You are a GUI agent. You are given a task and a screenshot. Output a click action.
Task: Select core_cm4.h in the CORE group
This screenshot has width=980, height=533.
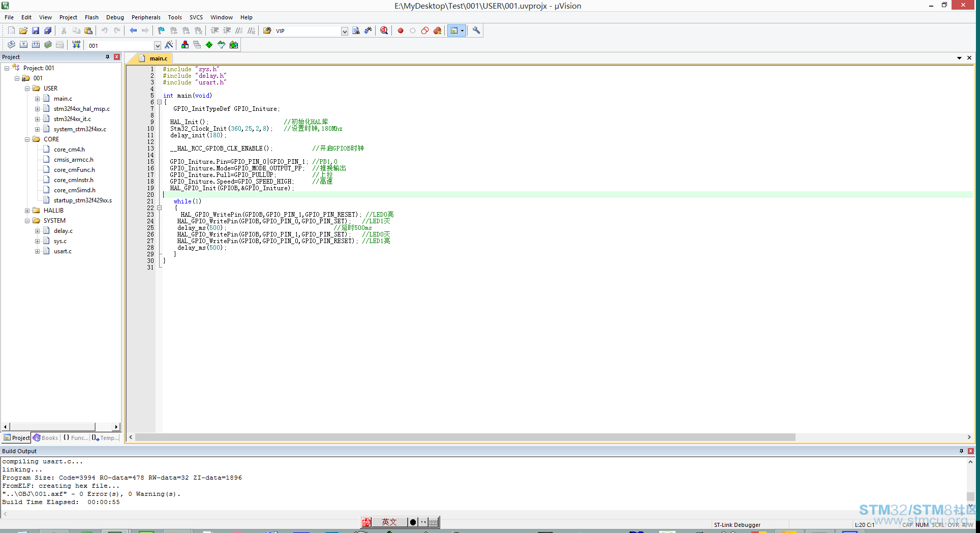click(69, 150)
